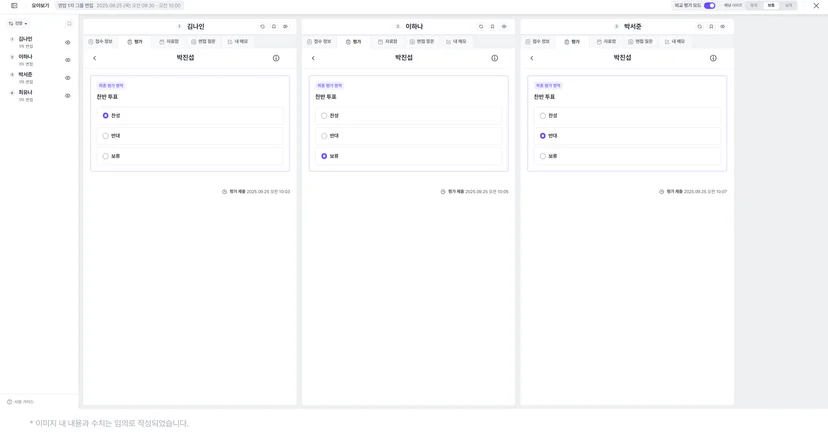Click refresh icon in 박서준 panel header
828x438 pixels.
[700, 26]
